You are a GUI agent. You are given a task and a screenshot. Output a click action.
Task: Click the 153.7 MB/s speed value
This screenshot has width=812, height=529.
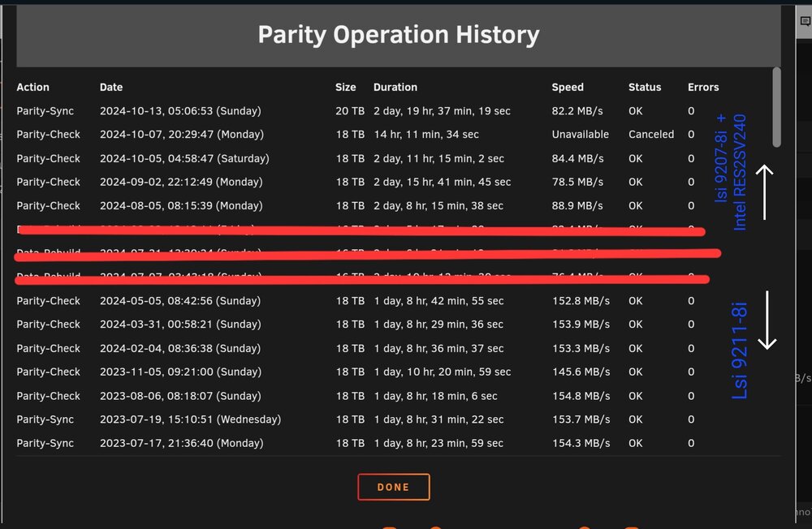pos(581,419)
